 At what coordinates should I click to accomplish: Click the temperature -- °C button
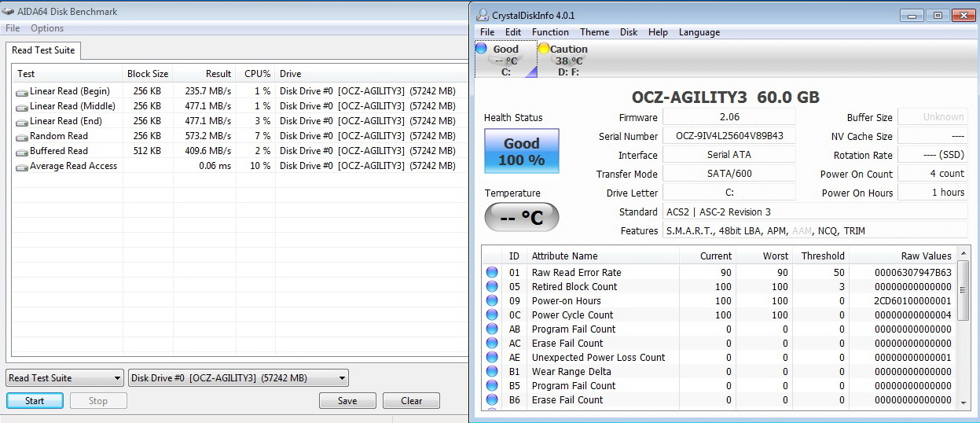click(522, 218)
